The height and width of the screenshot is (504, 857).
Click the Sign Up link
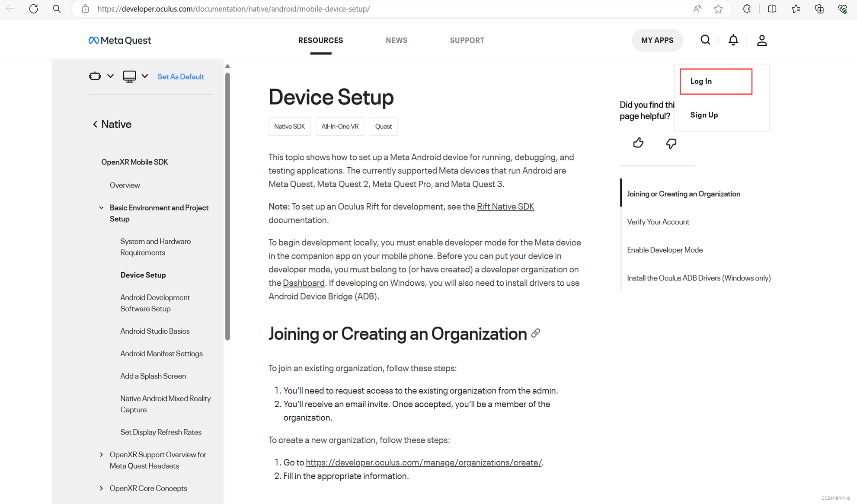click(x=704, y=114)
